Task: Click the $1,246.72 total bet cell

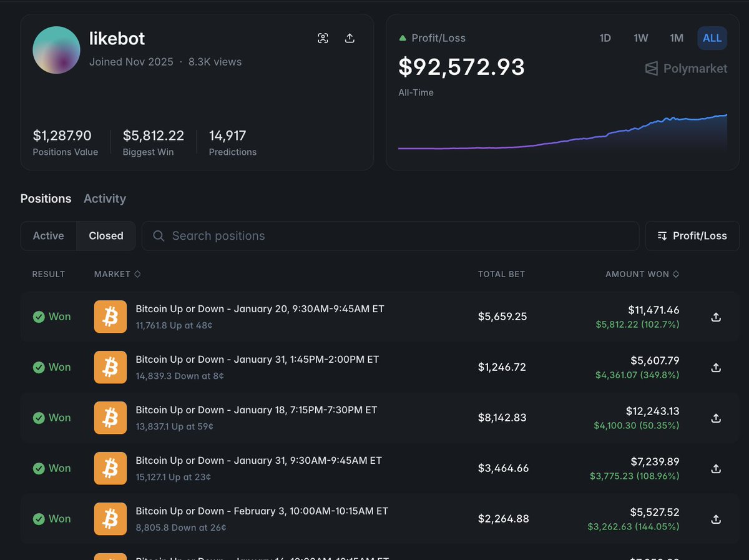Action: (502, 367)
